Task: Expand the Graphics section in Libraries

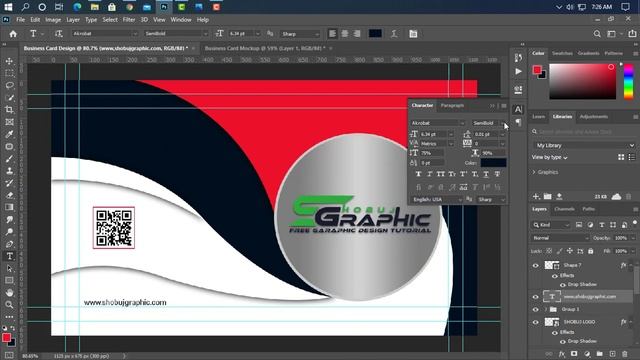Action: click(534, 172)
